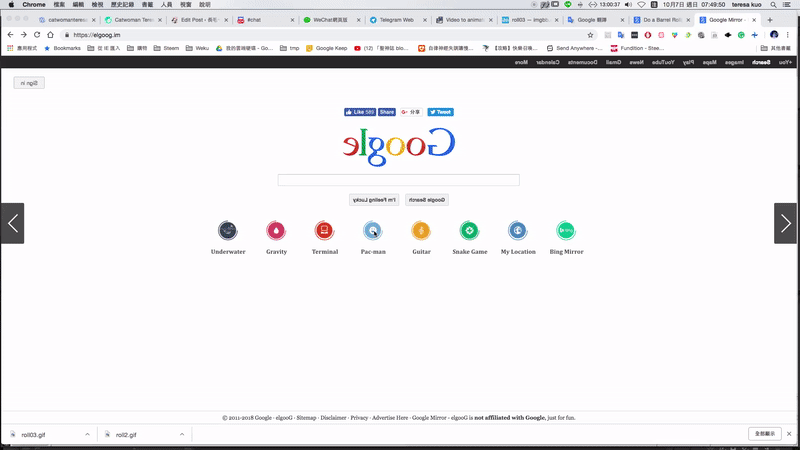Screen dimensions: 800x450
Task: Click the Facebook Like button
Action: 360,112
